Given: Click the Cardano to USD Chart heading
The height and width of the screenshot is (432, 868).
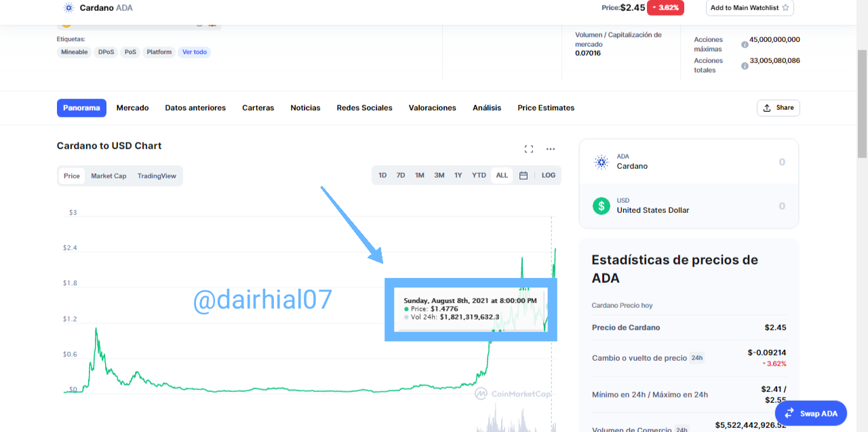Looking at the screenshot, I should point(109,146).
